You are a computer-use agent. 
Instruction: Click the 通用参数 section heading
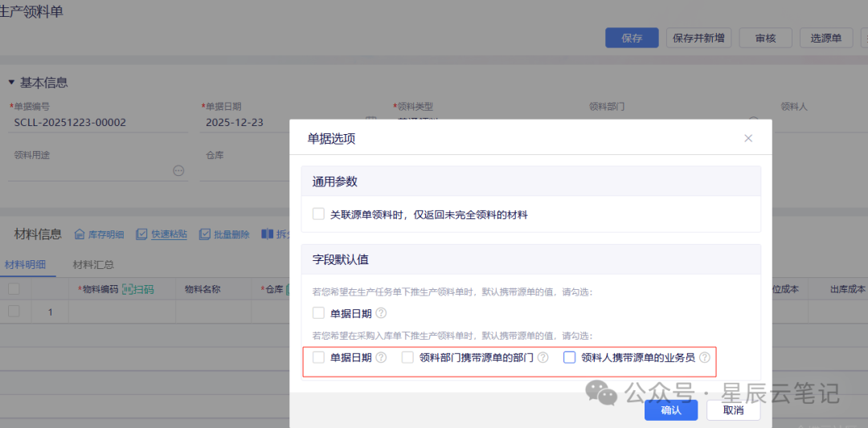tap(336, 182)
